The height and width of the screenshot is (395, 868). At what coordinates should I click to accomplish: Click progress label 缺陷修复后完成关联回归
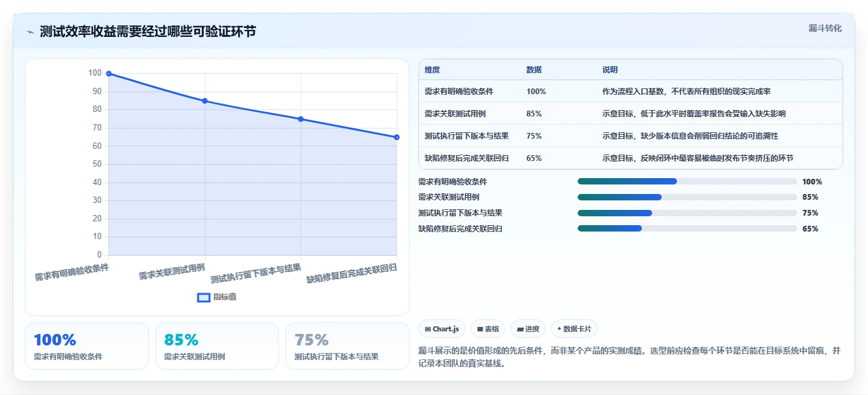pos(460,228)
